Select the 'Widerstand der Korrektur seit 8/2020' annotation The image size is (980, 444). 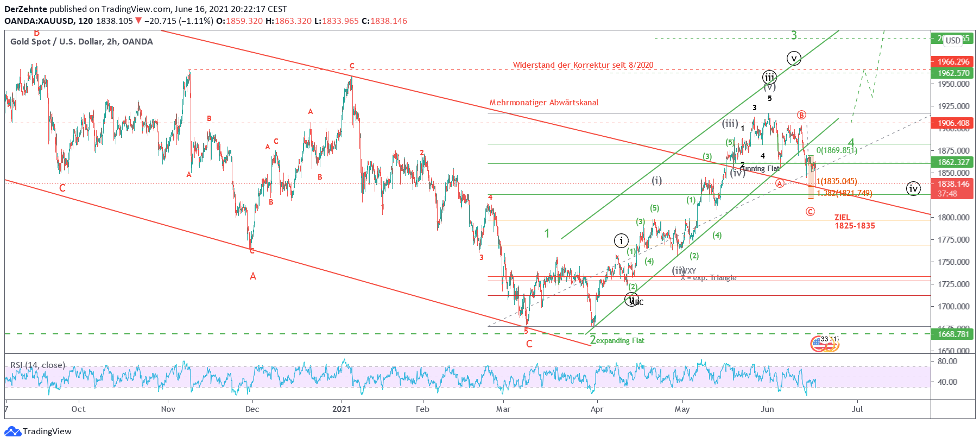tap(583, 65)
